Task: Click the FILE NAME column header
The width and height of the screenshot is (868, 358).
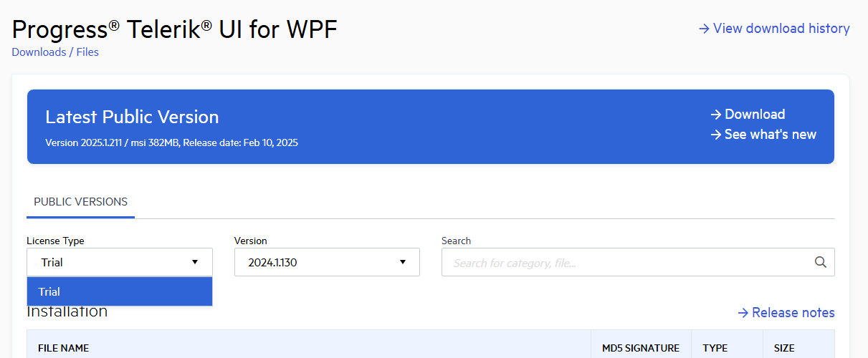Action: coord(64,348)
